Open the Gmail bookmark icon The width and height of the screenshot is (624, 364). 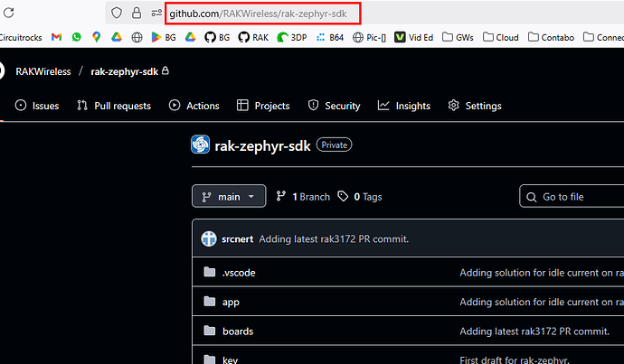57,37
